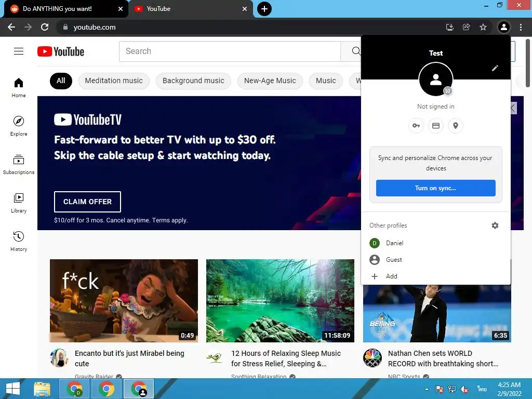The width and height of the screenshot is (532, 399).
Task: Open 12 Hours Relaxing Sleep Music thumbnail
Action: click(x=280, y=301)
